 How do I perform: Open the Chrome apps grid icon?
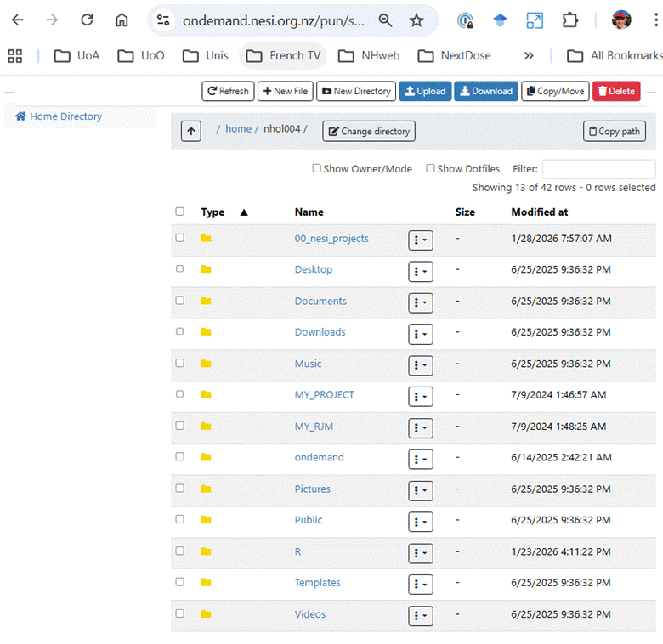click(14, 56)
